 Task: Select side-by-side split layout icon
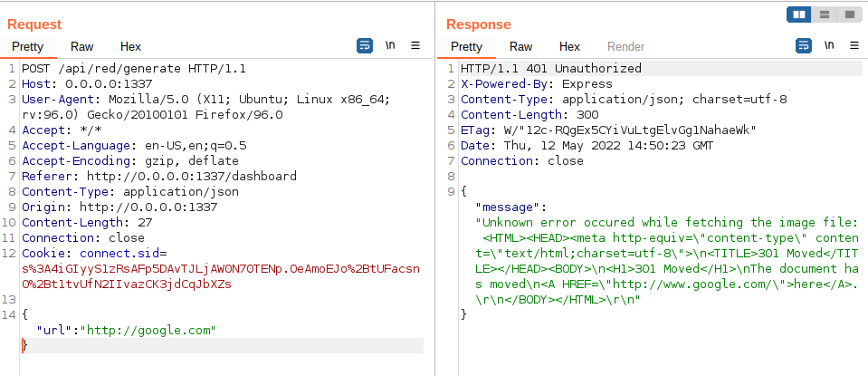point(799,15)
